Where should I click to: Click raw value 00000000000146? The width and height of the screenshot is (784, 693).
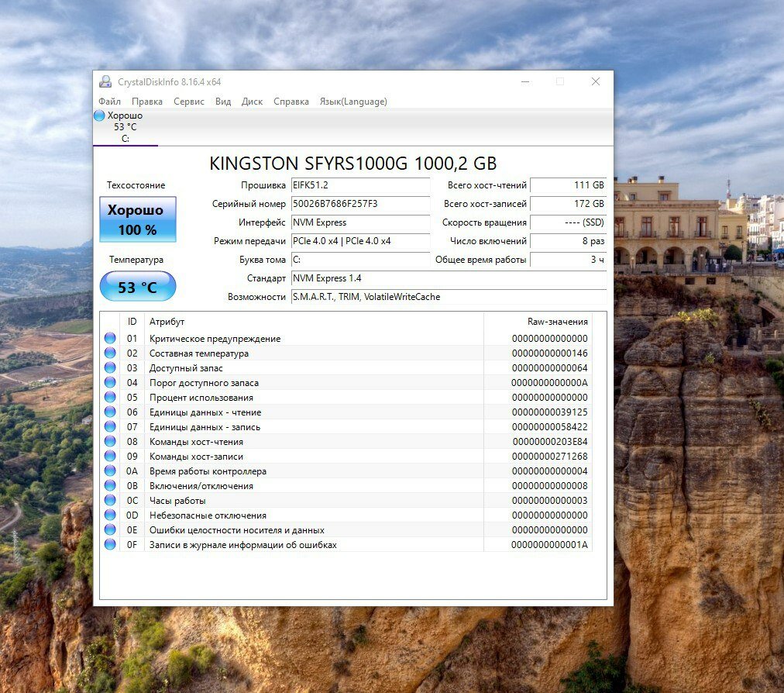[x=549, y=353]
